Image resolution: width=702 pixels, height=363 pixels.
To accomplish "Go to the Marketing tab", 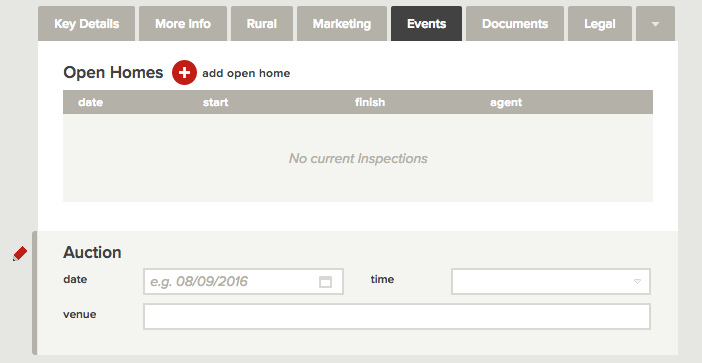I will point(342,24).
